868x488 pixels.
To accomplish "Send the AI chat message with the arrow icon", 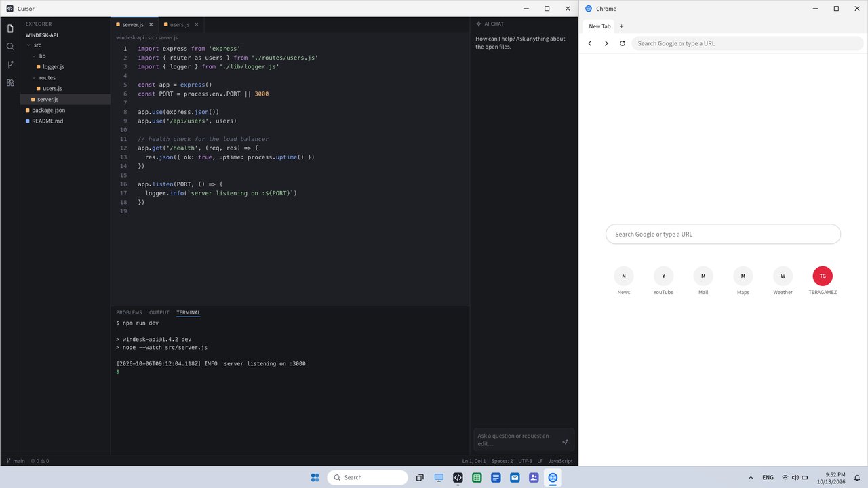I will point(565,442).
